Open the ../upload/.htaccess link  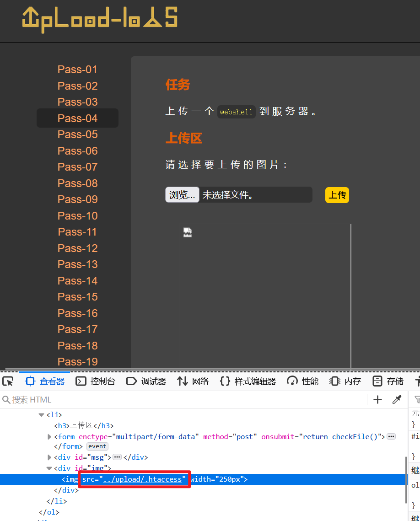click(x=142, y=479)
